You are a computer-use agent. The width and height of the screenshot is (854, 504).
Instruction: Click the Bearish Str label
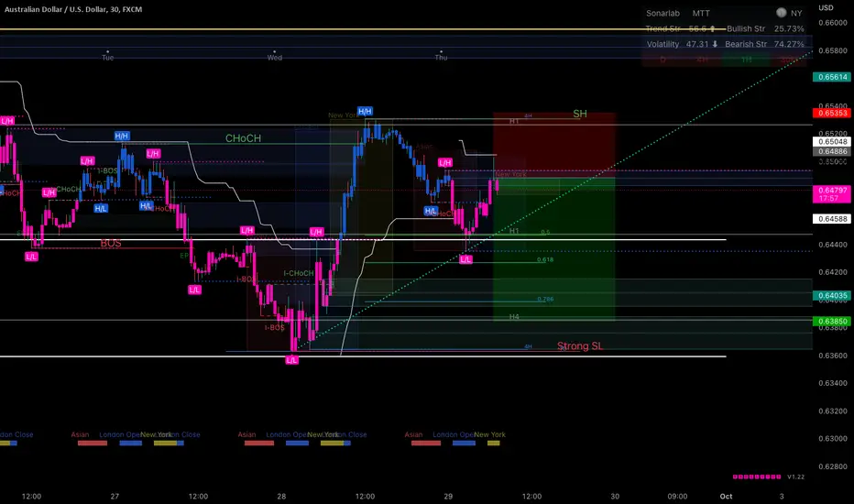click(x=746, y=44)
